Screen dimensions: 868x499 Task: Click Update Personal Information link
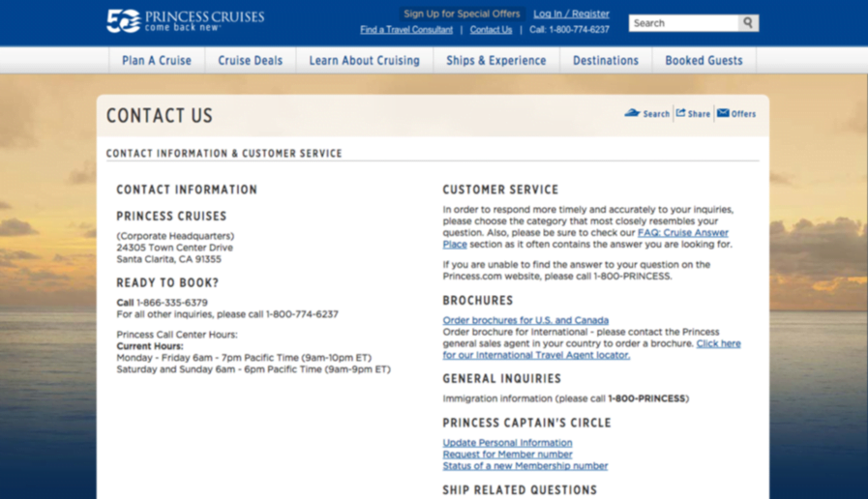(x=507, y=443)
